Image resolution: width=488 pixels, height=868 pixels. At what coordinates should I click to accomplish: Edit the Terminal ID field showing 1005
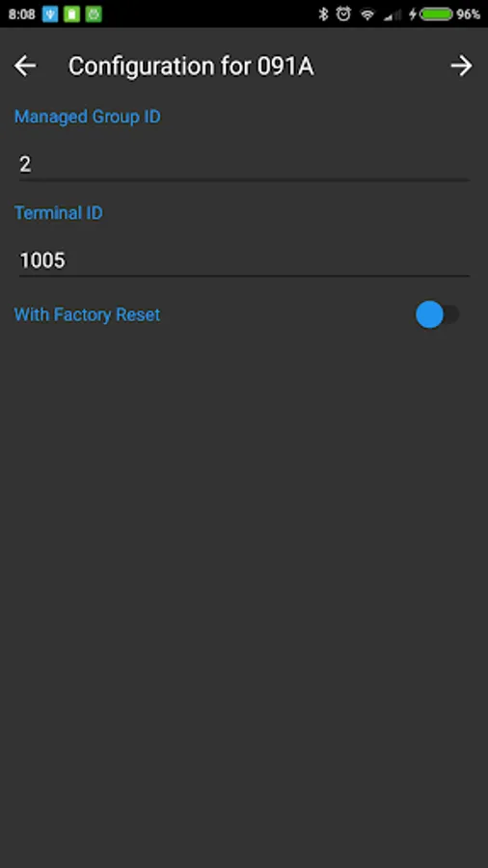[244, 260]
